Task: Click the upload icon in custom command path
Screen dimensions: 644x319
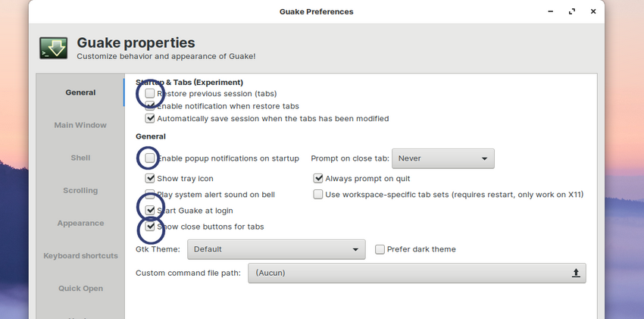Action: click(x=576, y=273)
